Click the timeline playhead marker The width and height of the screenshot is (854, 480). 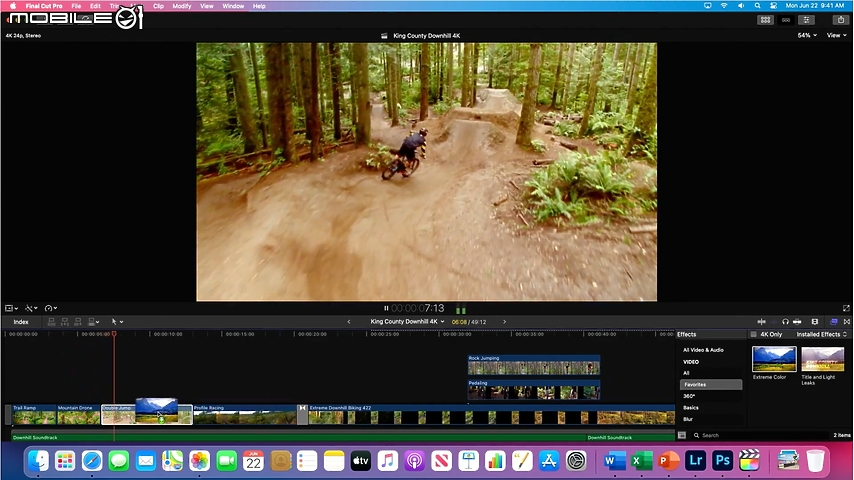click(x=114, y=333)
